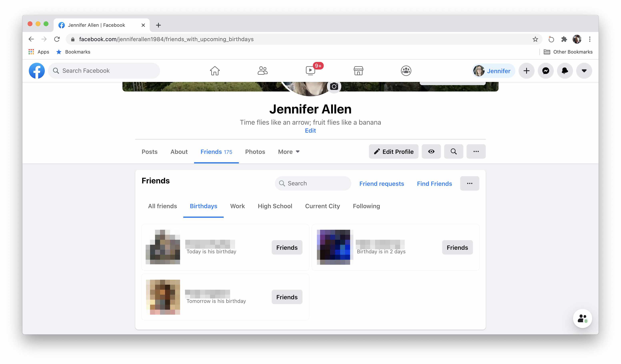The image size is (621, 364).
Task: Open the Marketplace icon
Action: pyautogui.click(x=358, y=71)
